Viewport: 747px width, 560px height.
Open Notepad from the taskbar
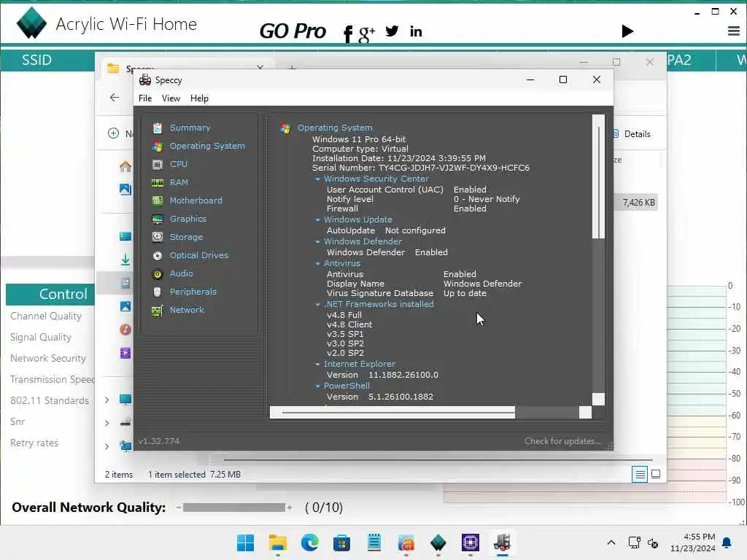(x=374, y=542)
